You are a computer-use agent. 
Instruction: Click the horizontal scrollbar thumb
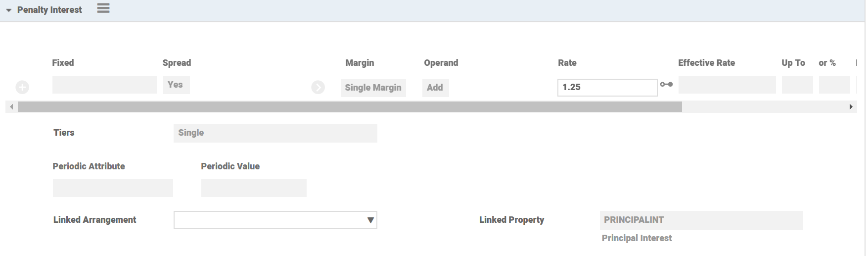[349, 106]
